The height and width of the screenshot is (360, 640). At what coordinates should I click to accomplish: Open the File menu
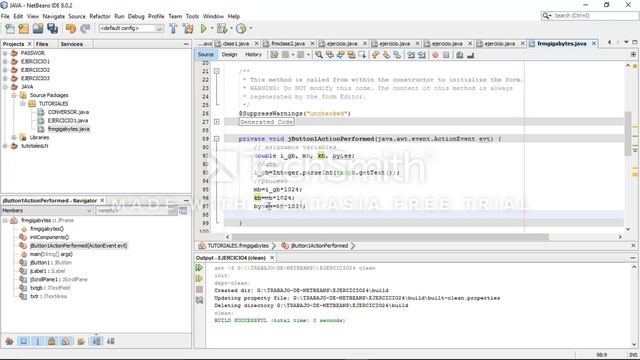point(5,16)
